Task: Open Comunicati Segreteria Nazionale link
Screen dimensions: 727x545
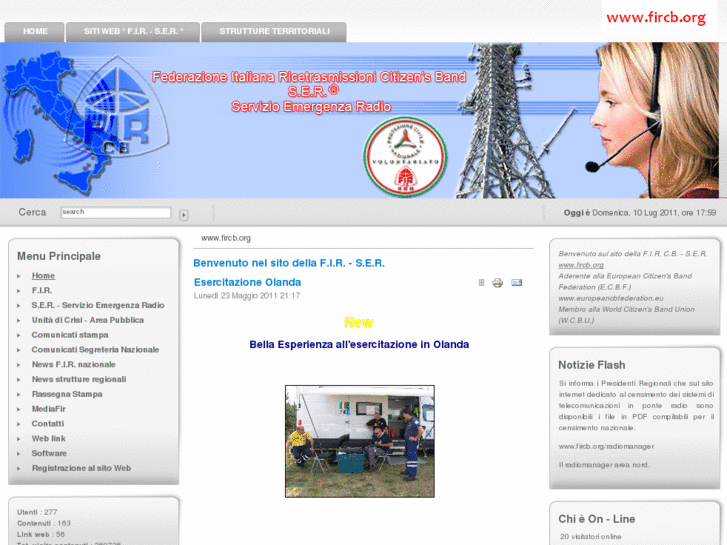Action: pos(96,350)
